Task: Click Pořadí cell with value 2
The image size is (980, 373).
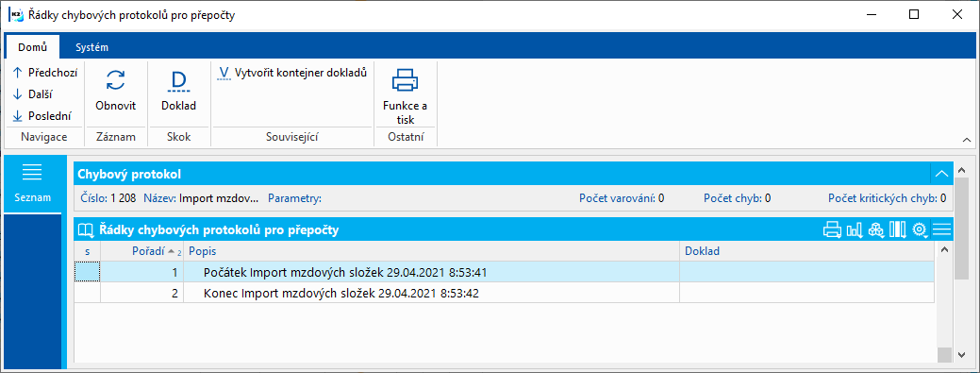Action: pyautogui.click(x=141, y=293)
